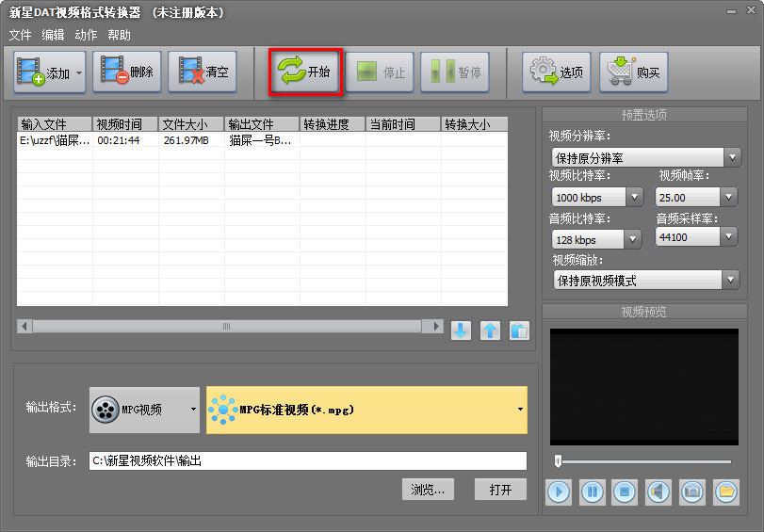
Task: Click the right scroll arrow of list
Action: pos(435,326)
